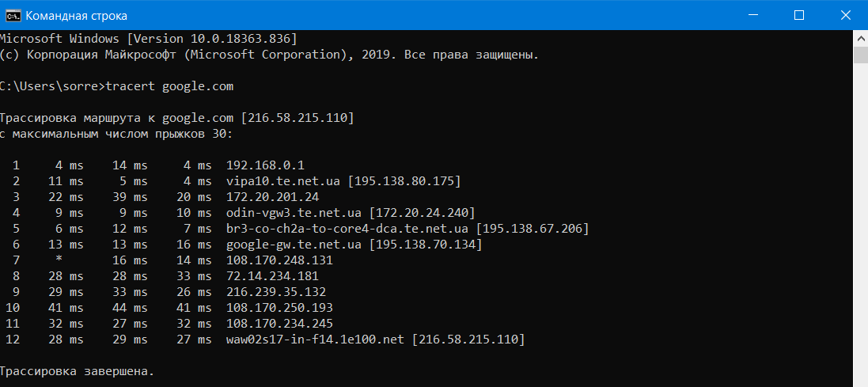Click the scrollbar track below the thumb
Viewport: 868px width, 387px height.
tap(860, 237)
